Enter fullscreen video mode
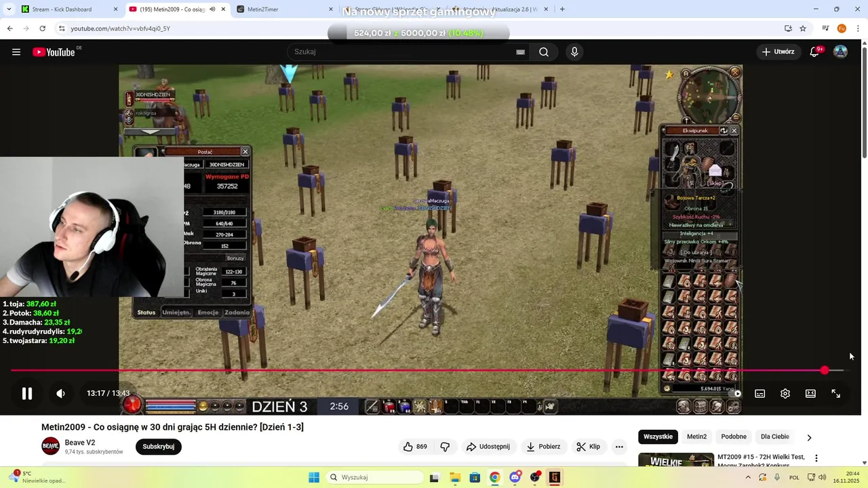This screenshot has height=488, width=868. click(836, 394)
